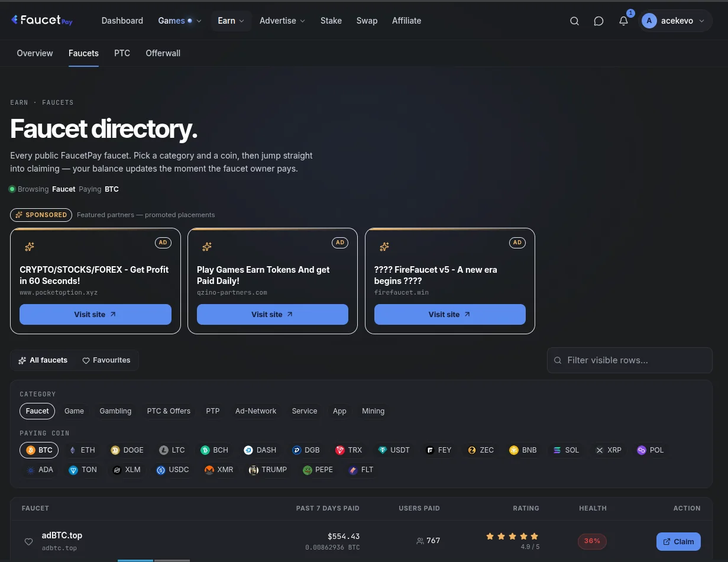Select the Faucet category chip
The height and width of the screenshot is (562, 728).
(37, 411)
